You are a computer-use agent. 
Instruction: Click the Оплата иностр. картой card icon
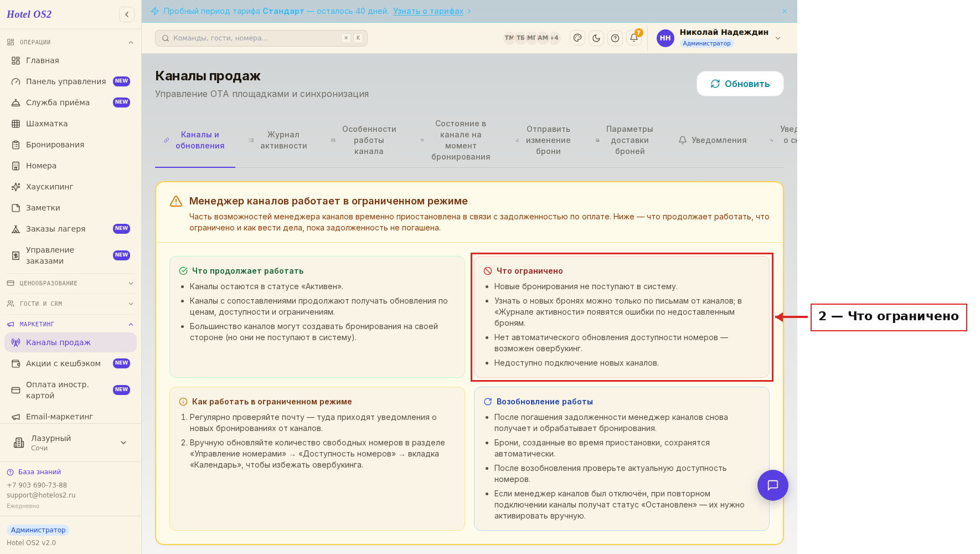coord(16,390)
